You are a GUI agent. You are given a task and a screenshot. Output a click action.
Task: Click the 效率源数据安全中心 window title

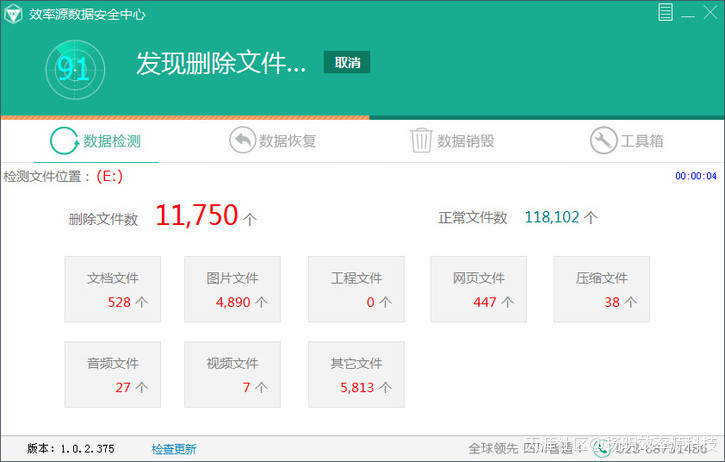87,14
